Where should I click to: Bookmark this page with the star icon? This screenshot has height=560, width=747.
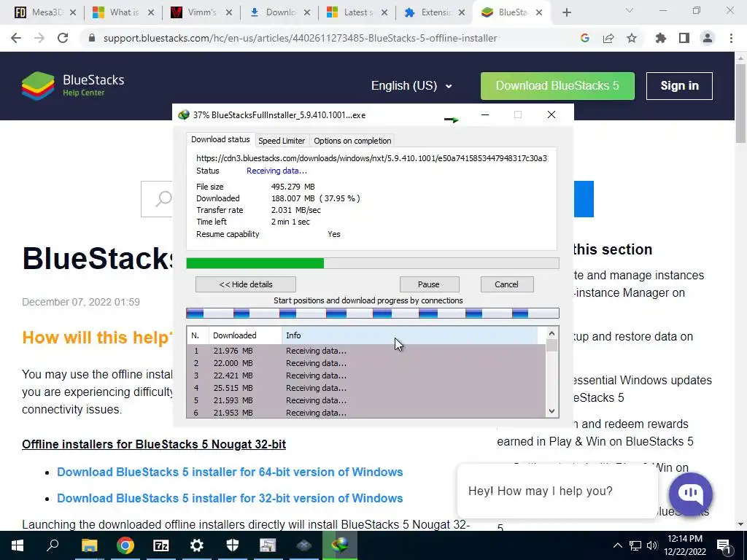point(632,38)
